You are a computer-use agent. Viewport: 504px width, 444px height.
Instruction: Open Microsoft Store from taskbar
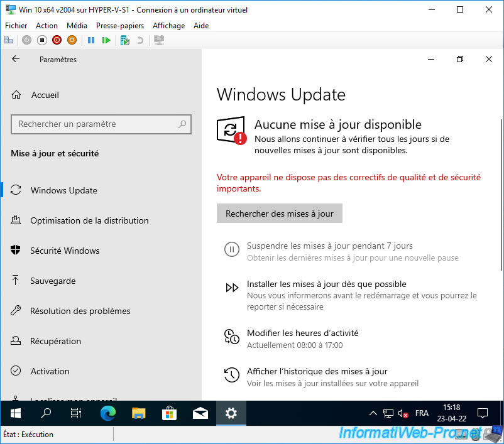click(x=169, y=413)
